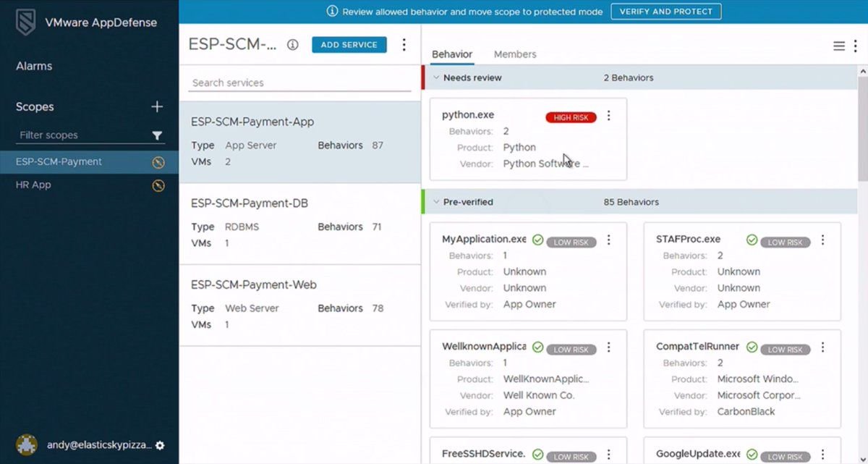Open user settings gear beside andy@elasticskypizza
868x464 pixels.
click(x=160, y=445)
